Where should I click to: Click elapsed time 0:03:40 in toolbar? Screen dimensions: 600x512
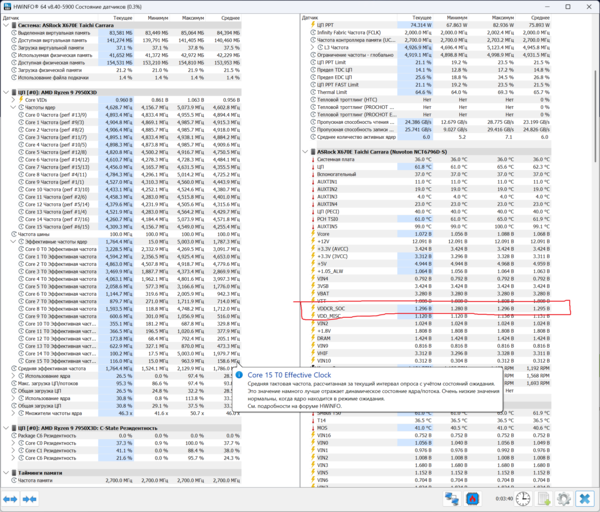[503, 499]
